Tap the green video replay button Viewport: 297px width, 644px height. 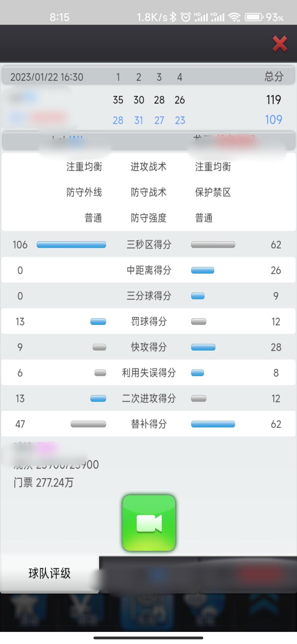[x=149, y=523]
